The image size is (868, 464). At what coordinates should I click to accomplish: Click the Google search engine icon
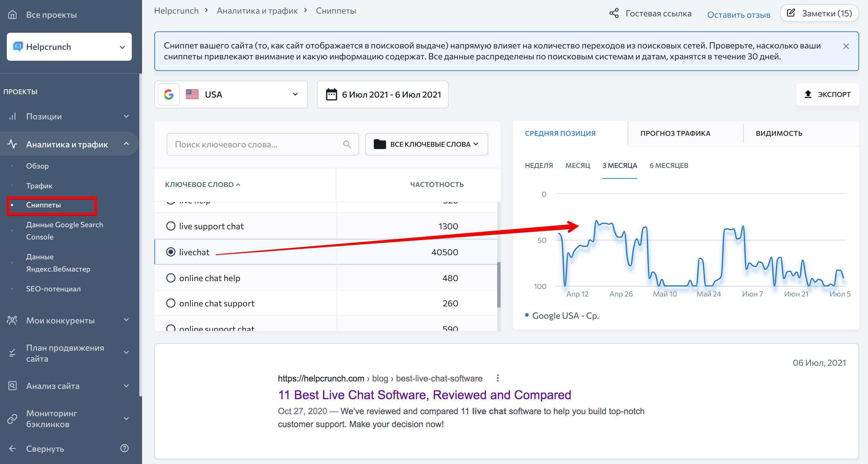(169, 94)
